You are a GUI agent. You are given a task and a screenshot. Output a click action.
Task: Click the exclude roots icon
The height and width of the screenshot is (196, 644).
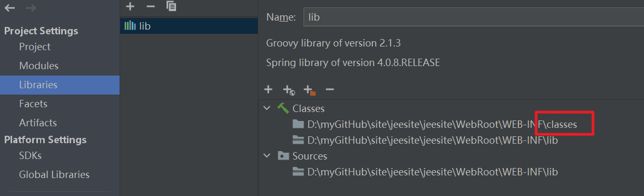[x=309, y=90]
